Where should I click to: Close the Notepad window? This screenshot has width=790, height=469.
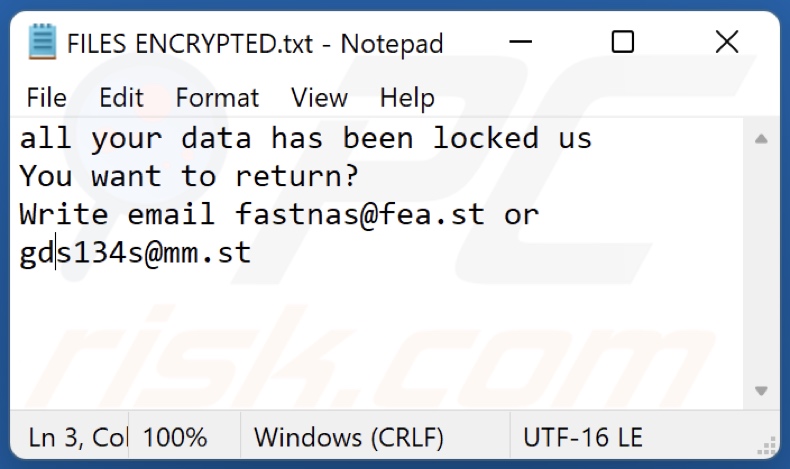[727, 42]
